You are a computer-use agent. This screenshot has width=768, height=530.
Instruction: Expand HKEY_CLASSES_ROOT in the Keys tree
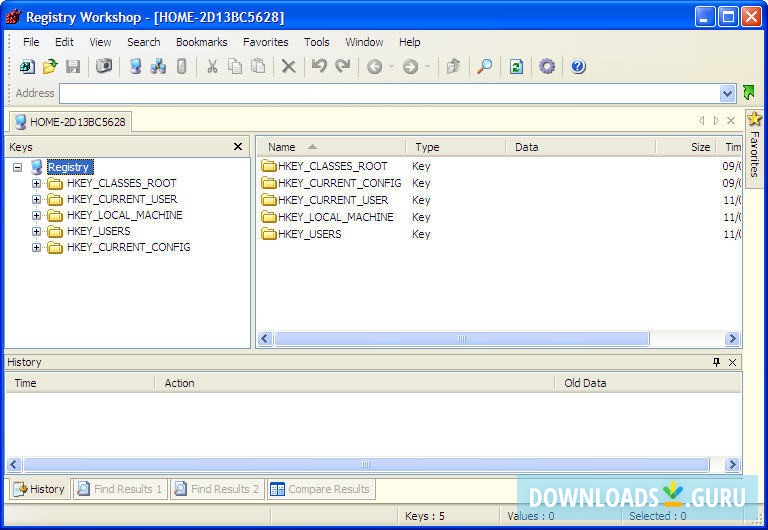tap(36, 183)
